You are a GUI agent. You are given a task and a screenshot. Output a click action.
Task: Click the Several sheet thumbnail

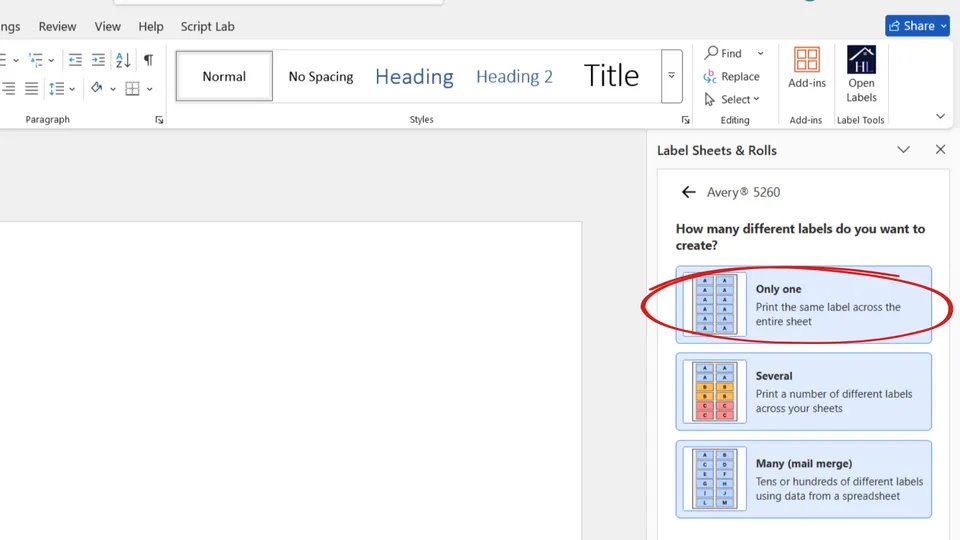click(x=714, y=391)
